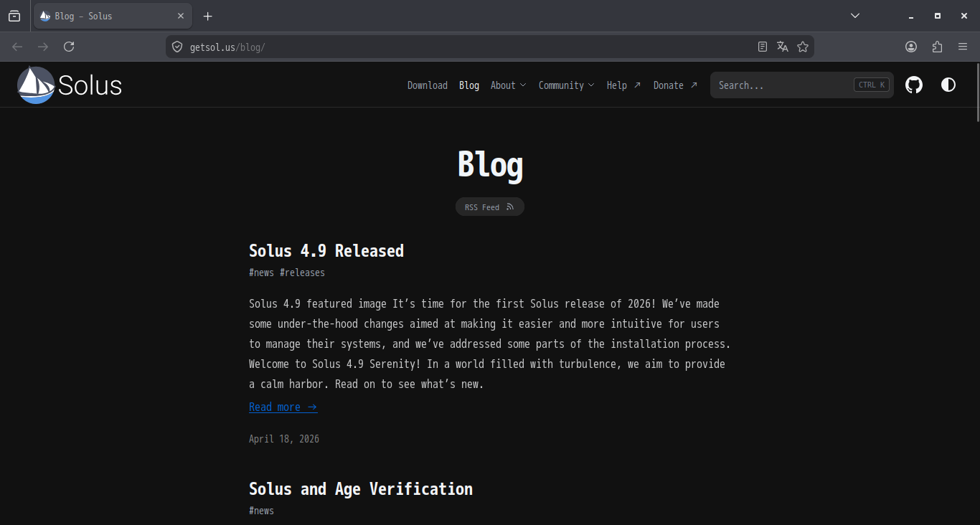The height and width of the screenshot is (525, 980).
Task: Reload the current page
Action: tap(69, 47)
